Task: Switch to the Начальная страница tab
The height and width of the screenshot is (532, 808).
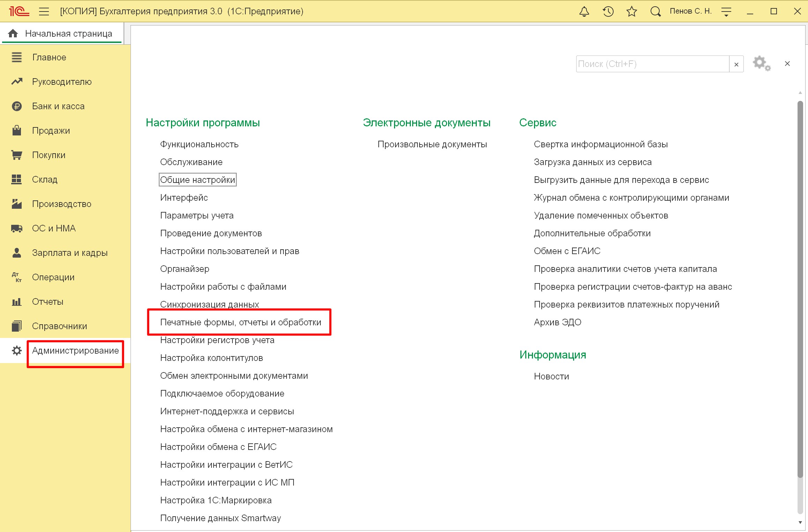Action: coord(62,34)
